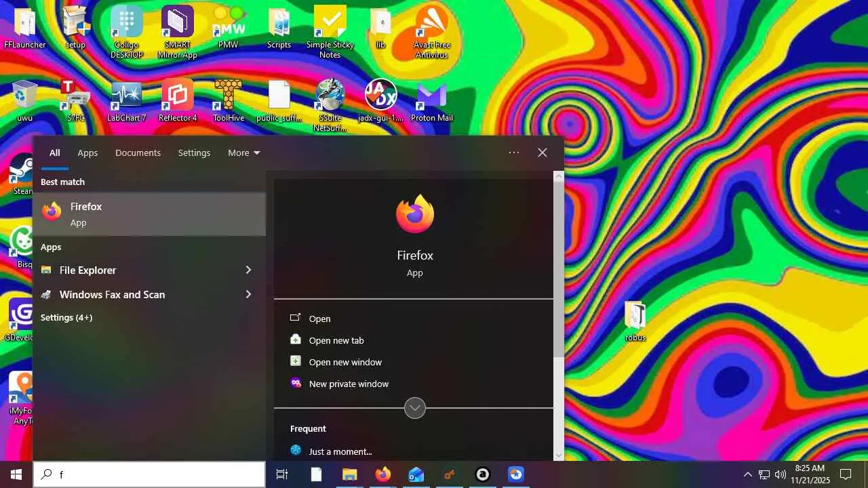
Task: Select LabChart 7 desktop shortcut
Action: (127, 101)
